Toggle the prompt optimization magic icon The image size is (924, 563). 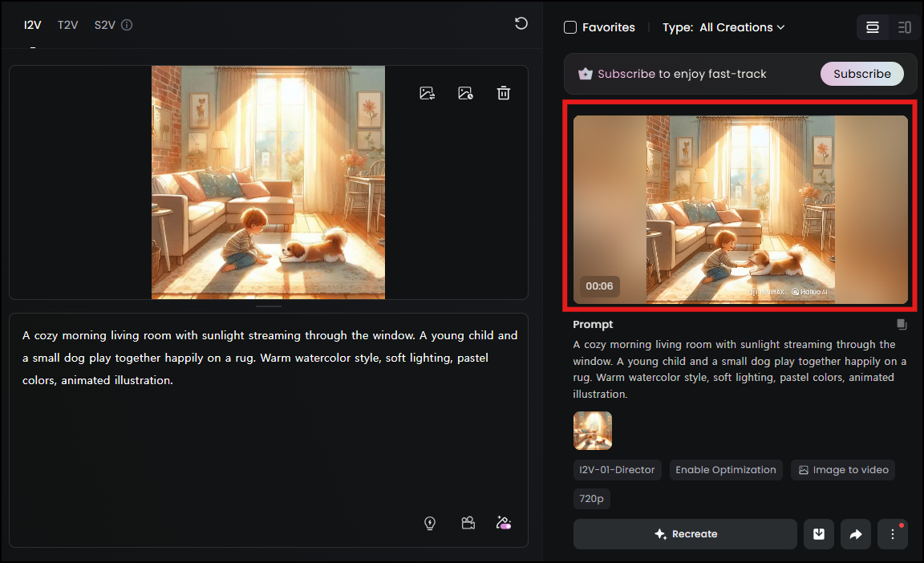coord(504,523)
